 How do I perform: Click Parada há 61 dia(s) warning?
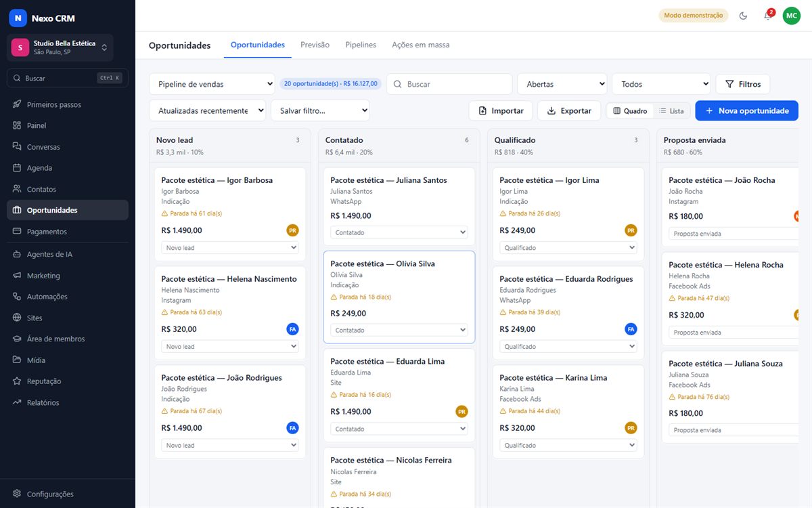(x=191, y=213)
